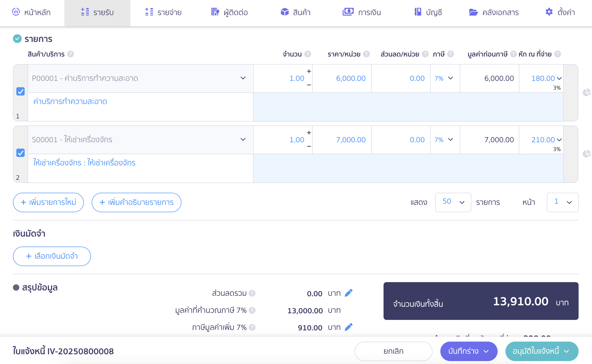This screenshot has width=592, height=364.
Task: Click the help icon next to มูลค่าก่อนภาษี
Action: click(513, 54)
